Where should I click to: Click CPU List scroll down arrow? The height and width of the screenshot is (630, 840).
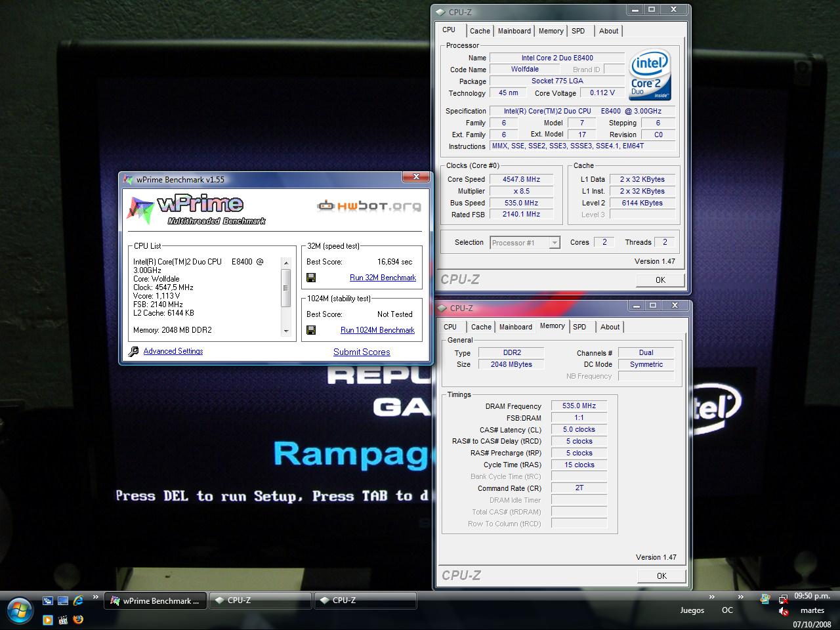(x=285, y=331)
